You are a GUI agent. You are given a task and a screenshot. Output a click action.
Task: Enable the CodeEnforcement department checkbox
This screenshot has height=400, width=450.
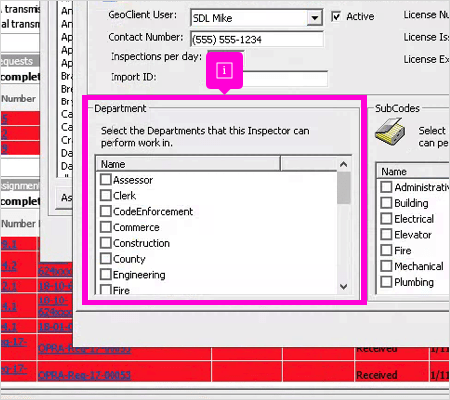(106, 211)
